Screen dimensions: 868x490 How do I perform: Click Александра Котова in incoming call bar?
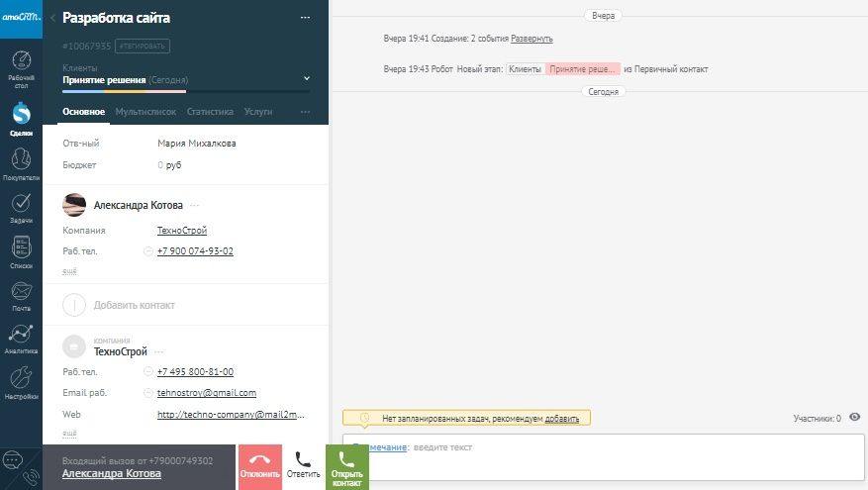111,474
